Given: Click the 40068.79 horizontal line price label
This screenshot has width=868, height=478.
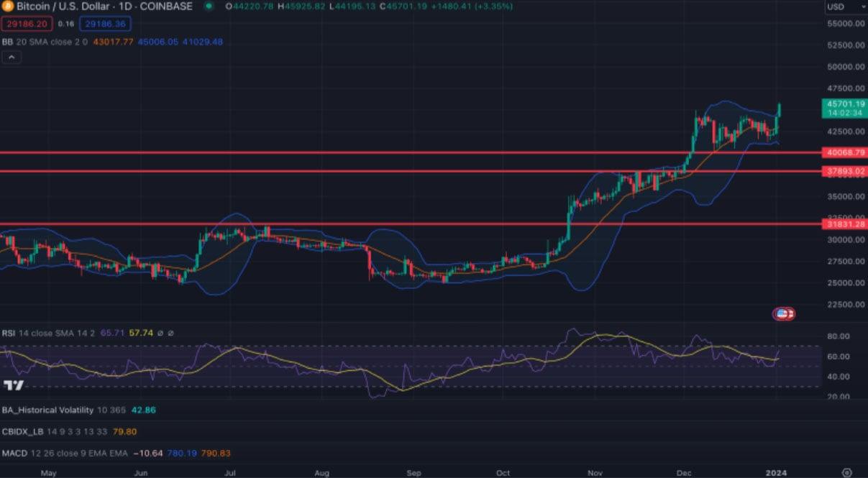Looking at the screenshot, I should pyautogui.click(x=846, y=153).
